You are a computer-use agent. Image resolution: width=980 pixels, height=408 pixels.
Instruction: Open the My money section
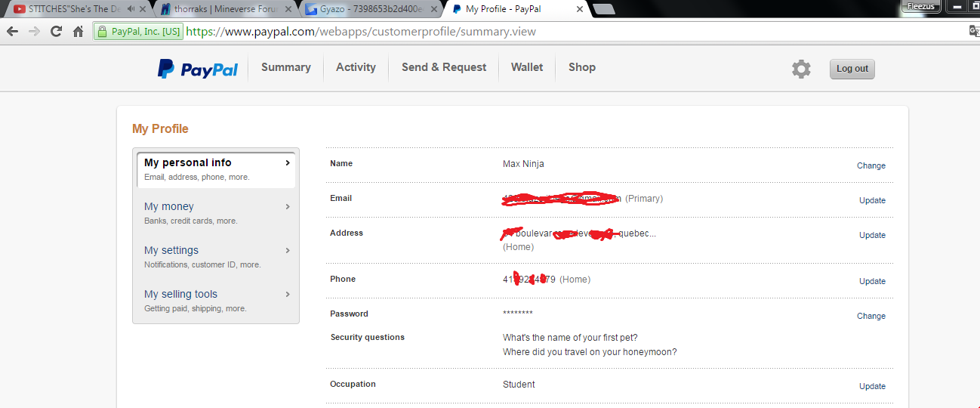coord(216,213)
